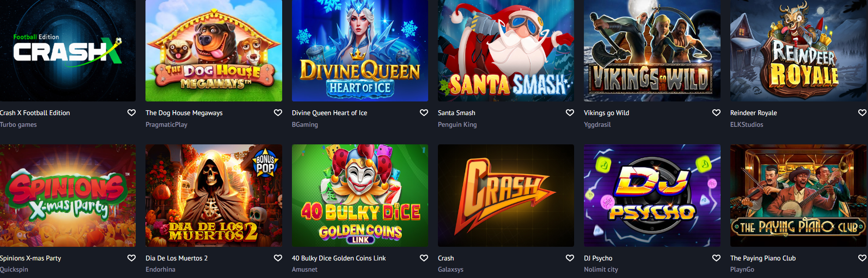Screen dimensions: 868x278
Task: Open the Yggdrasil provider link
Action: pyautogui.click(x=597, y=124)
